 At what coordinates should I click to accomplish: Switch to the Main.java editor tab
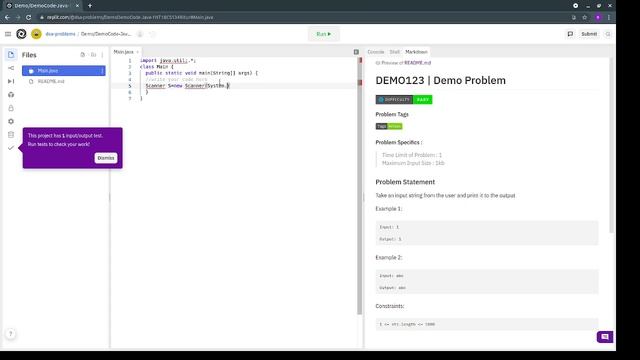(x=124, y=52)
